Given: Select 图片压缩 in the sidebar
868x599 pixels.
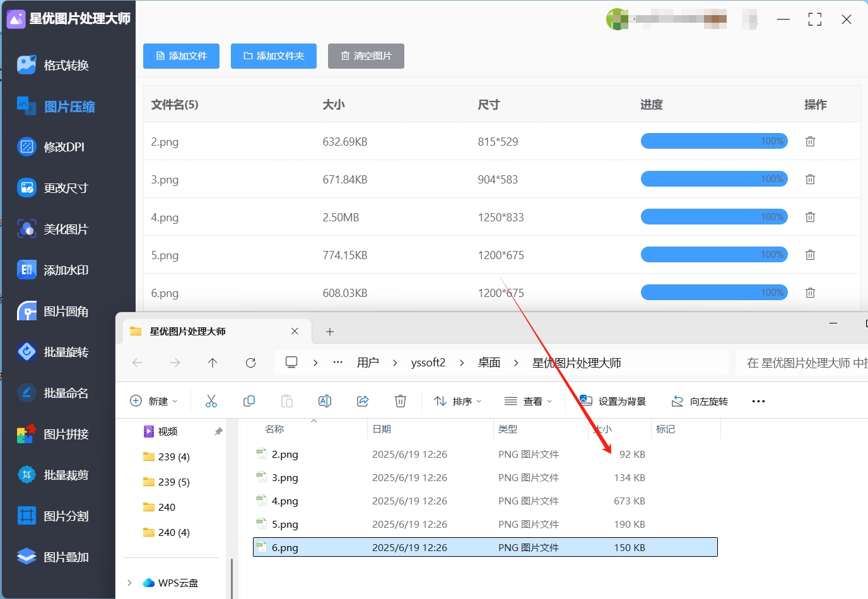Looking at the screenshot, I should [56, 107].
